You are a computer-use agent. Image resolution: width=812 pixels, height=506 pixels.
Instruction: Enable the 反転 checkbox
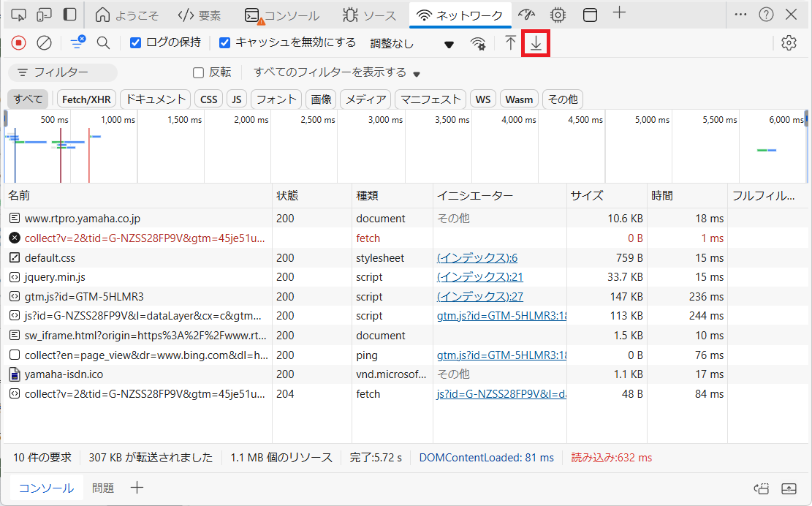coord(198,72)
